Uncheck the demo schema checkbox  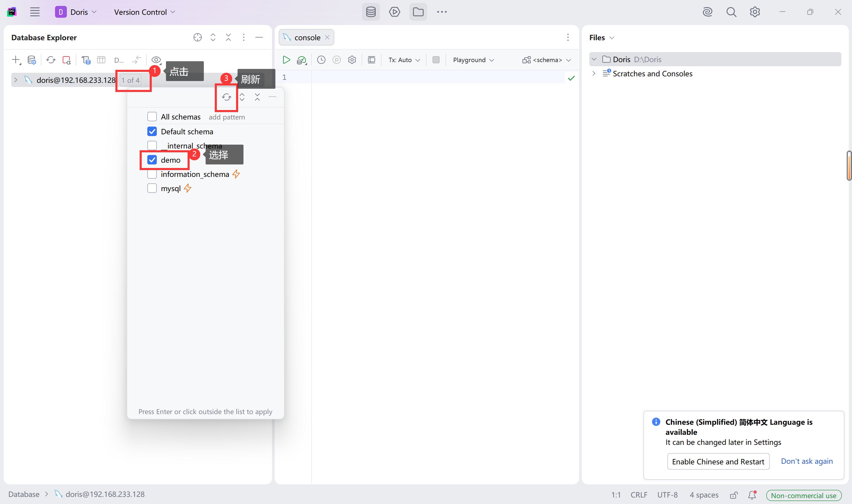pyautogui.click(x=152, y=160)
